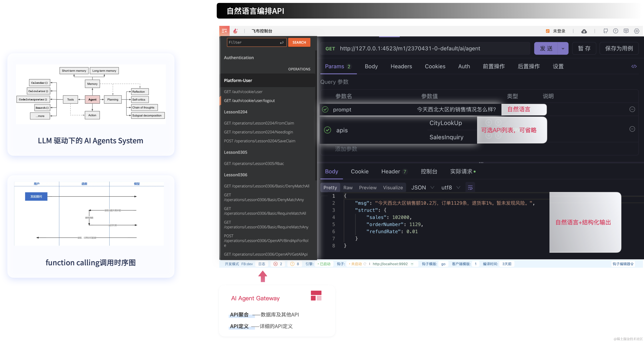Click the 保存为用例 button

(619, 48)
